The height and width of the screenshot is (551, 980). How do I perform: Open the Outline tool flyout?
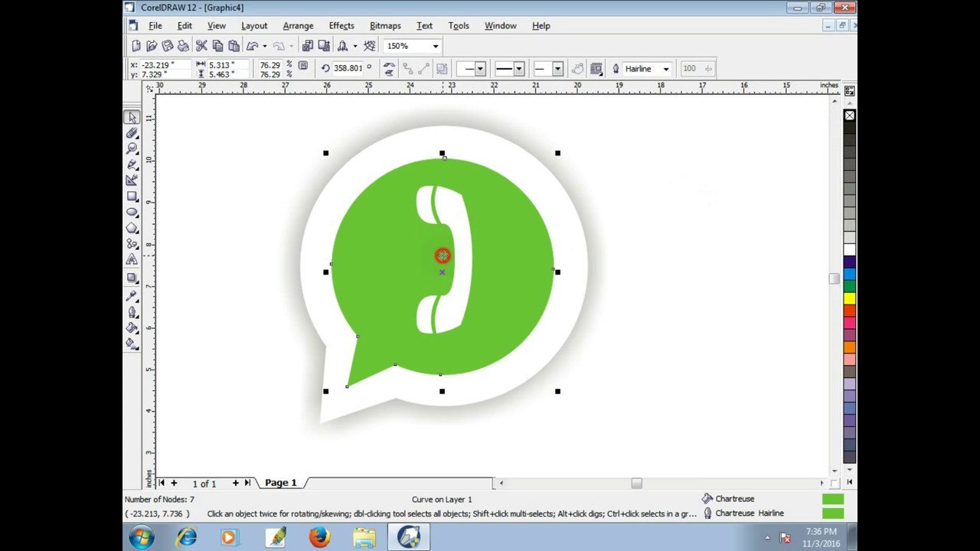click(x=132, y=312)
